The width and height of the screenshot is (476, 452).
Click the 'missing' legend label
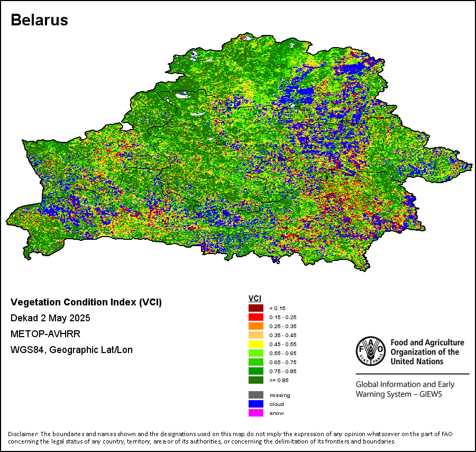click(280, 395)
